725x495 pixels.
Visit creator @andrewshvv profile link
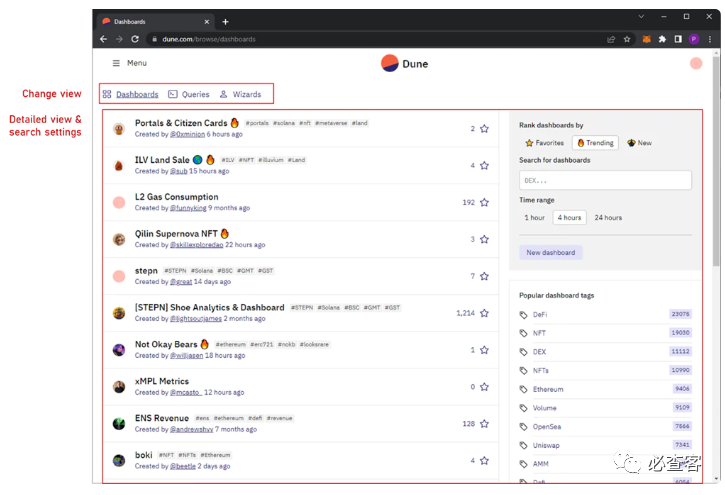(191, 429)
